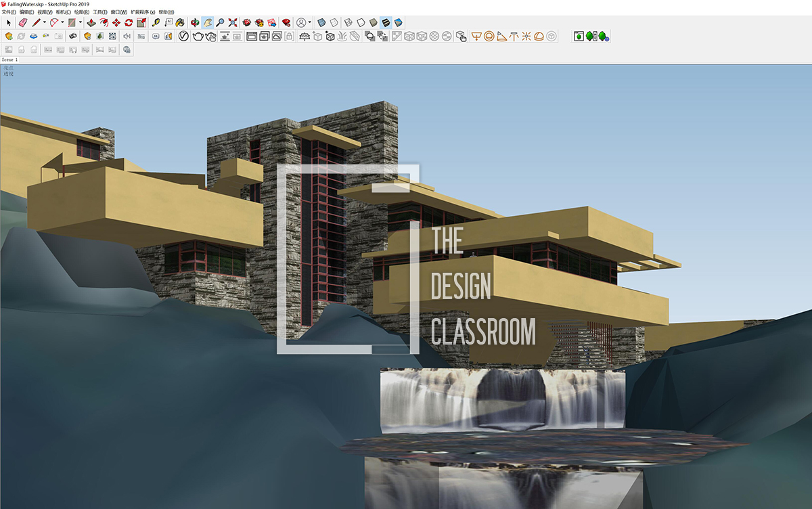Click the green tree icon at toolbar end
The width and height of the screenshot is (812, 509).
tap(602, 36)
